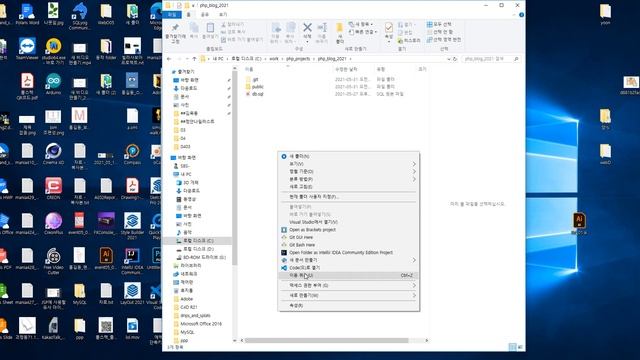Viewport: 640px width, 360px height.
Task: Select the public folder in file list
Action: tap(258, 87)
